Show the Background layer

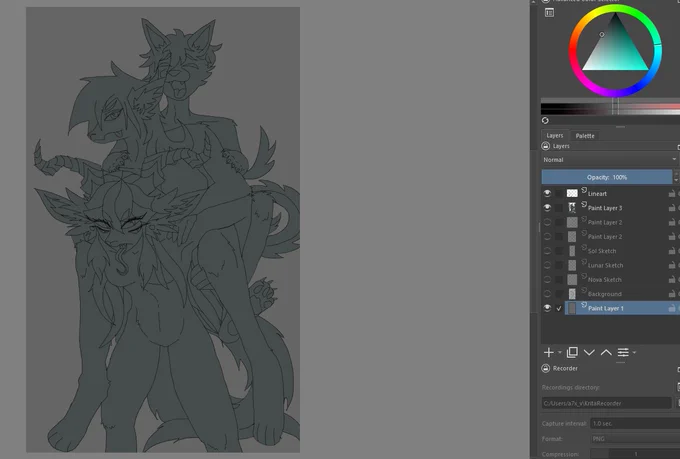tap(547, 294)
